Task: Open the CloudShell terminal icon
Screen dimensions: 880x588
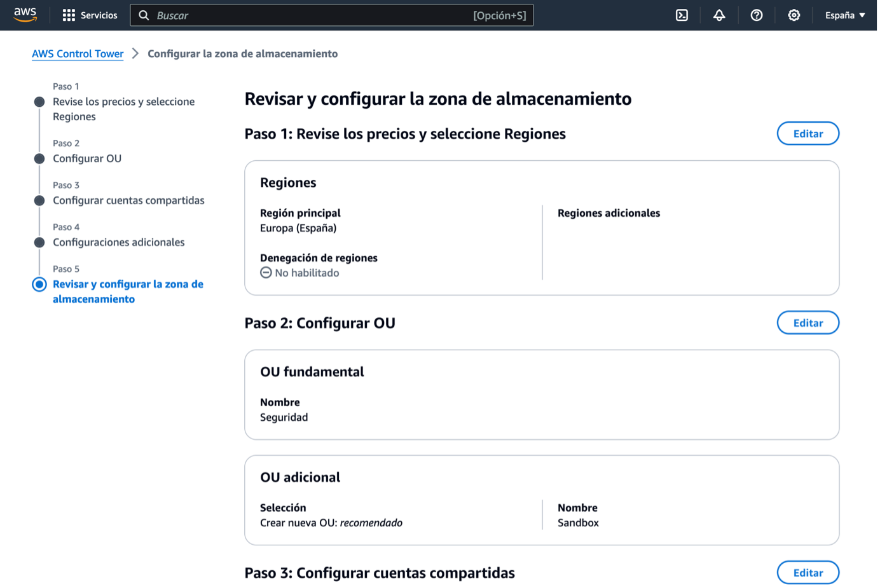Action: (x=681, y=15)
